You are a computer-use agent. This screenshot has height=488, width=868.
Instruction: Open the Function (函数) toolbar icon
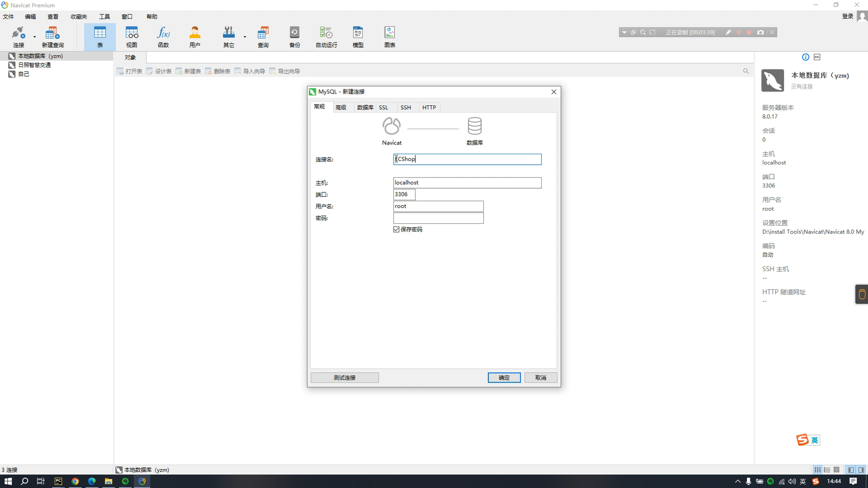(x=163, y=37)
